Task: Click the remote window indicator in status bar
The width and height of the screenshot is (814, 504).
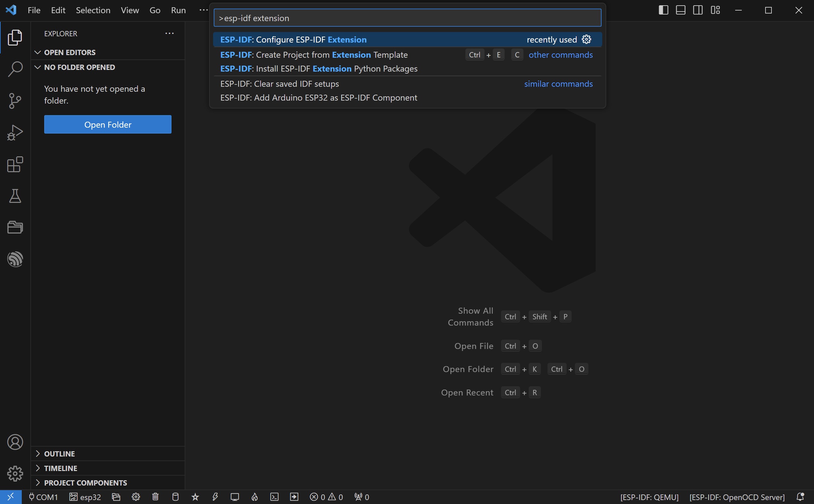Action: pyautogui.click(x=11, y=497)
